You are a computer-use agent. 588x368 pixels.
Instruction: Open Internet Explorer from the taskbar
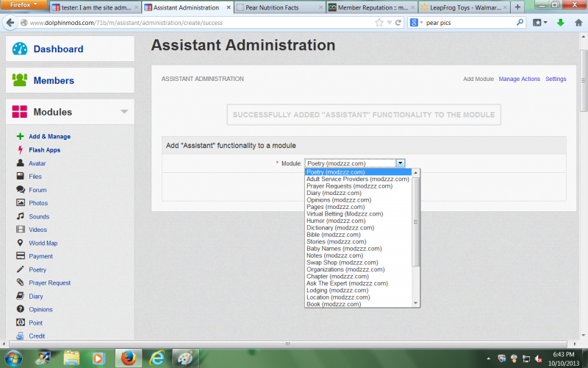pos(157,357)
